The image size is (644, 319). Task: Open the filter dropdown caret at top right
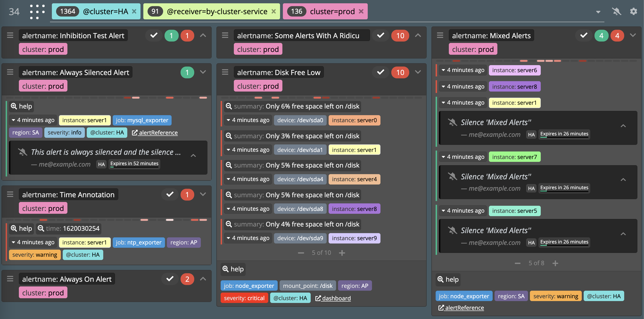pos(598,11)
